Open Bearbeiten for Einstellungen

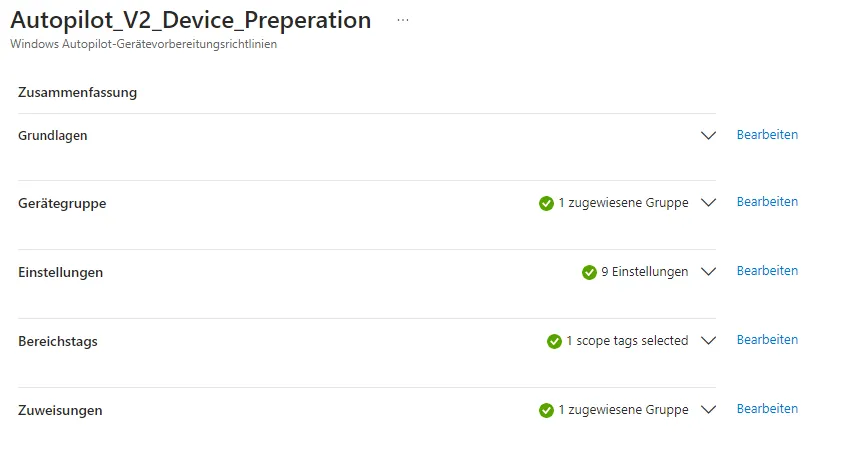click(x=767, y=271)
